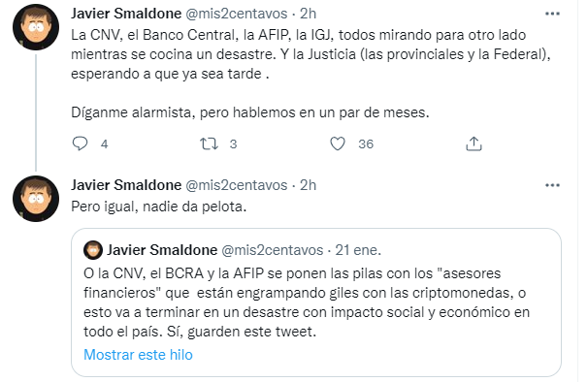This screenshot has width=588, height=382.
Task: Open the share icon on first tweet
Action: point(474,143)
